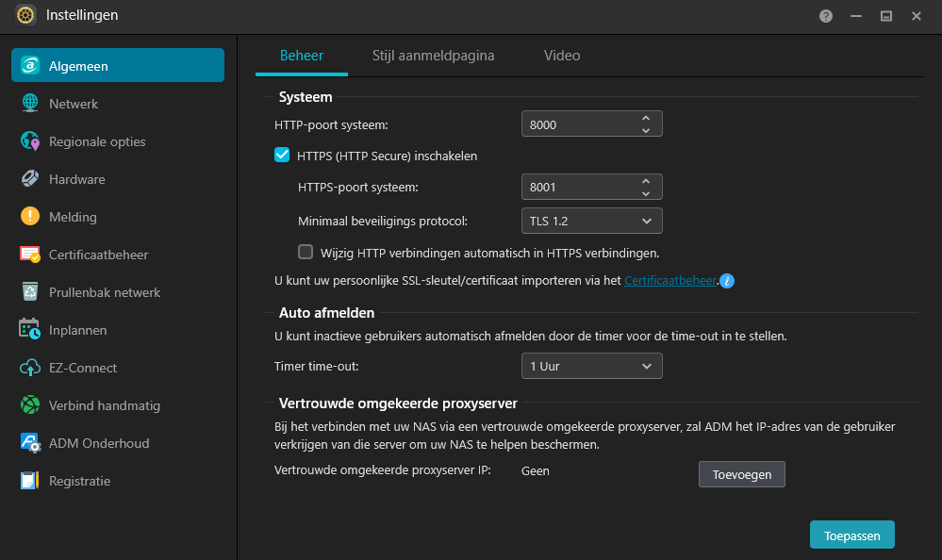Open the Hardware icon settings
This screenshot has width=942, height=560.
(x=29, y=178)
